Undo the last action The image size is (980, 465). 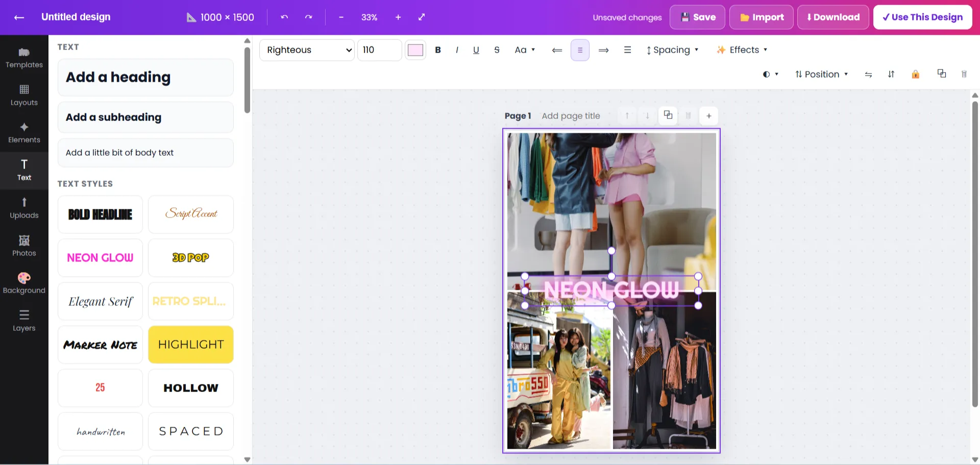tap(284, 17)
